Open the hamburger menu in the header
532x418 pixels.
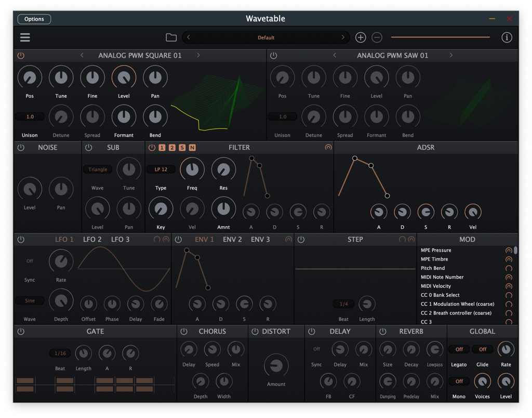(x=24, y=37)
